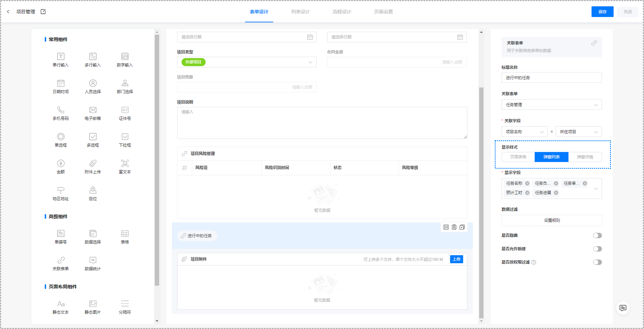The width and height of the screenshot is (644, 329).
Task: Select 弹窗列表 display style
Action: [552, 157]
